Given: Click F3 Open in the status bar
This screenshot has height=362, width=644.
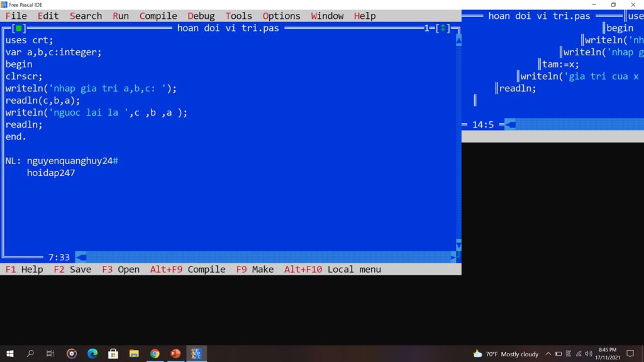Looking at the screenshot, I should point(121,270).
